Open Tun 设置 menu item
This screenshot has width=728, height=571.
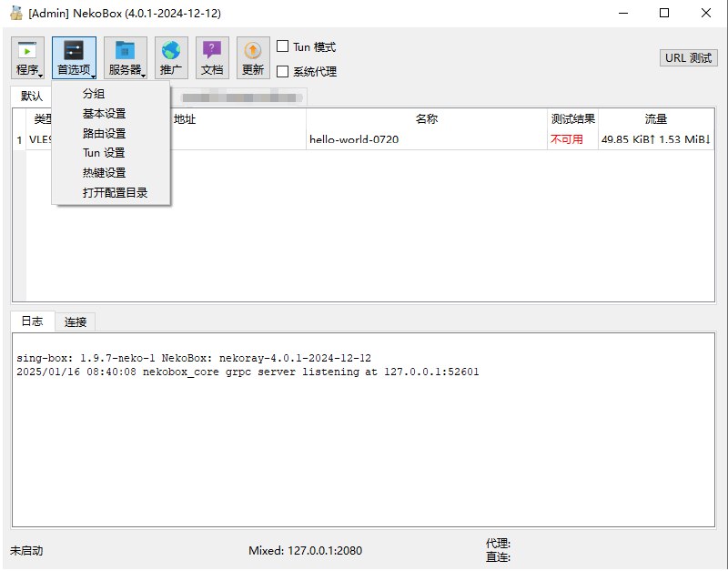pyautogui.click(x=111, y=153)
